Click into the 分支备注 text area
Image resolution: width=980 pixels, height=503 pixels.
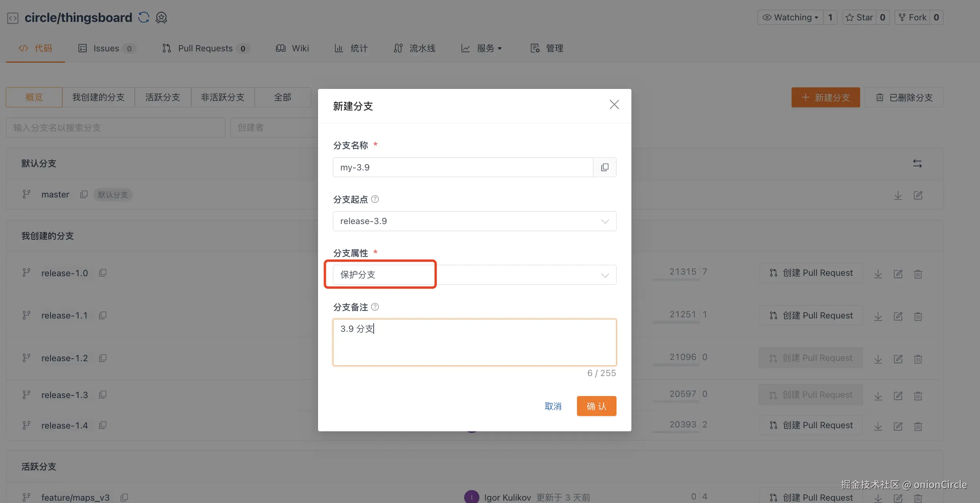tap(474, 342)
